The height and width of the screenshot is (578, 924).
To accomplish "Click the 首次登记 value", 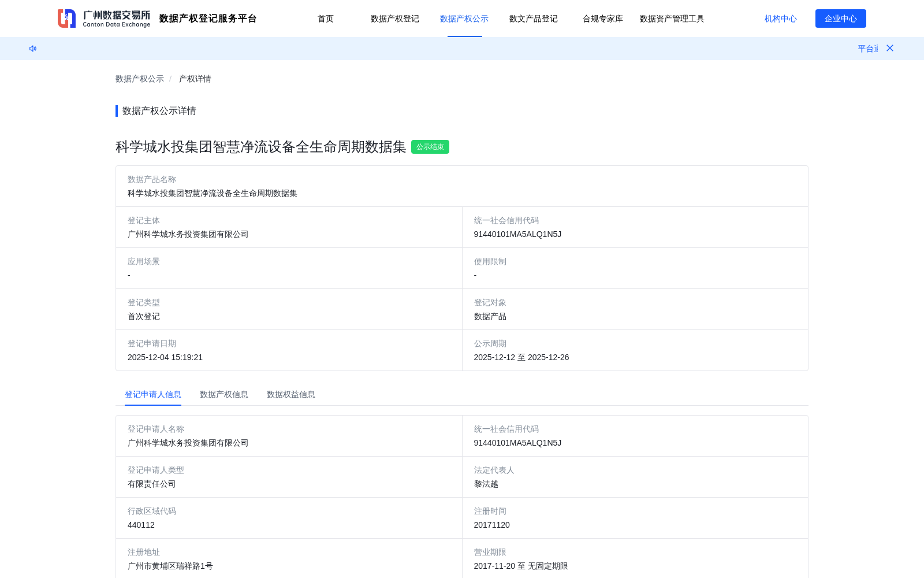I will [144, 316].
